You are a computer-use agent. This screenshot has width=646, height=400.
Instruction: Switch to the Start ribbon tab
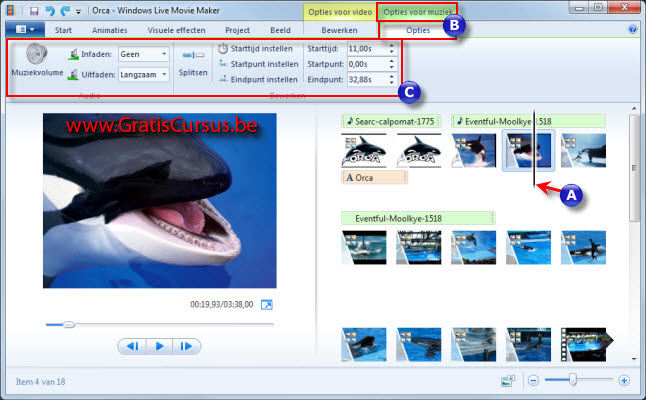point(63,30)
